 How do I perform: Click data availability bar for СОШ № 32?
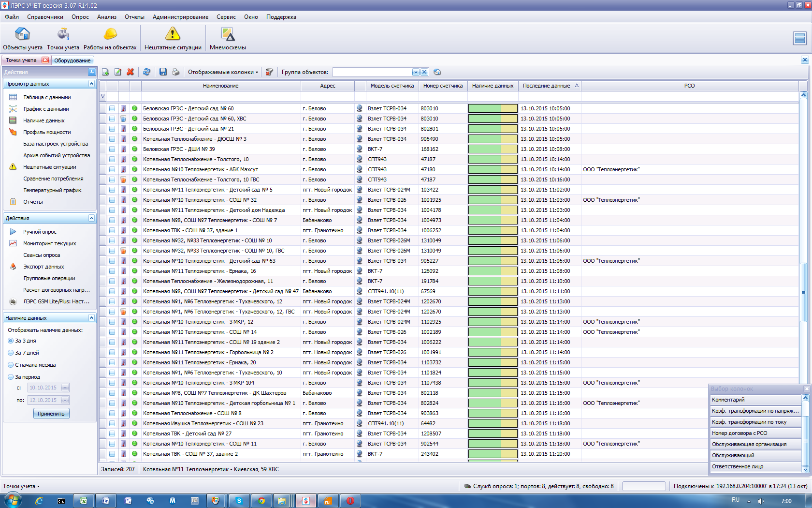click(493, 200)
